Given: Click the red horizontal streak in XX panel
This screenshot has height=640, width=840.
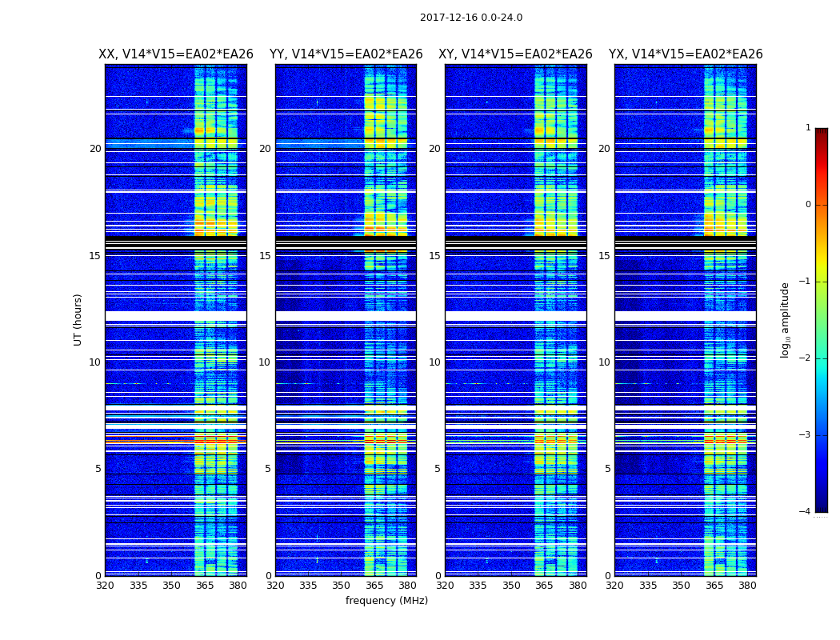Looking at the screenshot, I should tap(176, 440).
